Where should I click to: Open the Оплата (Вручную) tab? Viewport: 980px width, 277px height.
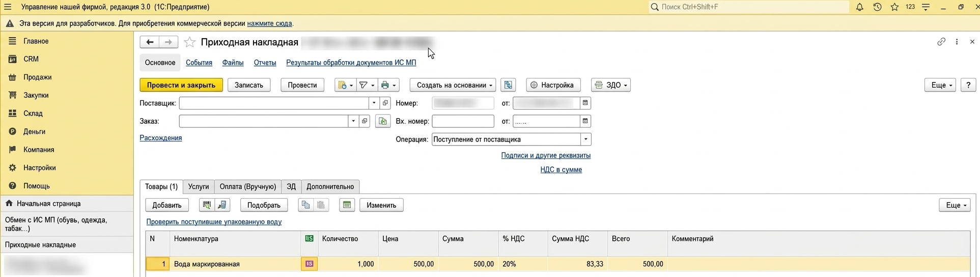click(x=248, y=186)
